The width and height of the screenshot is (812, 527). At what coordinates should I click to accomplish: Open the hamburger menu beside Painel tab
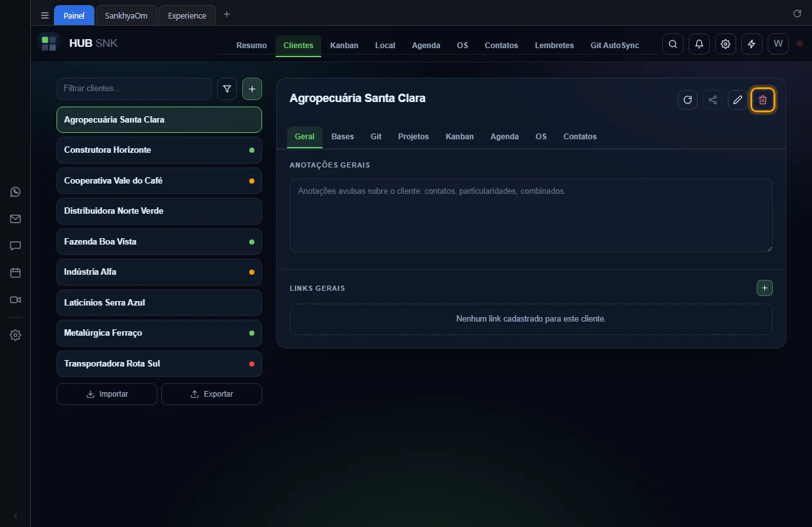pos(45,15)
